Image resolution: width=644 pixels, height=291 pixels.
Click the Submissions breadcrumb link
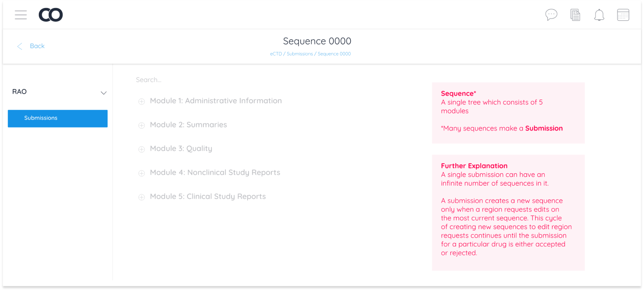(x=300, y=53)
